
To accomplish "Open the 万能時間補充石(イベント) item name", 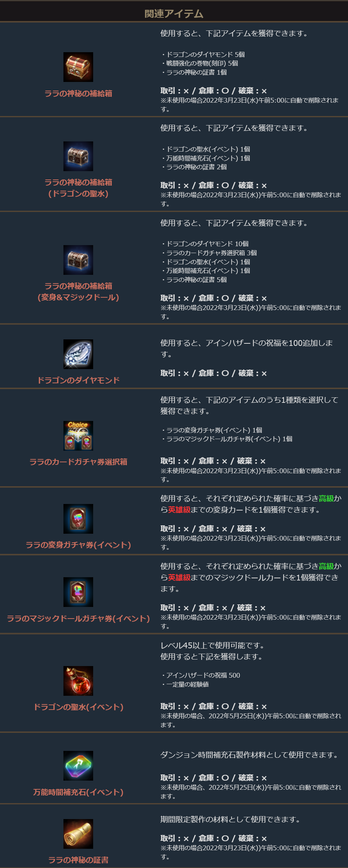I will point(78,792).
